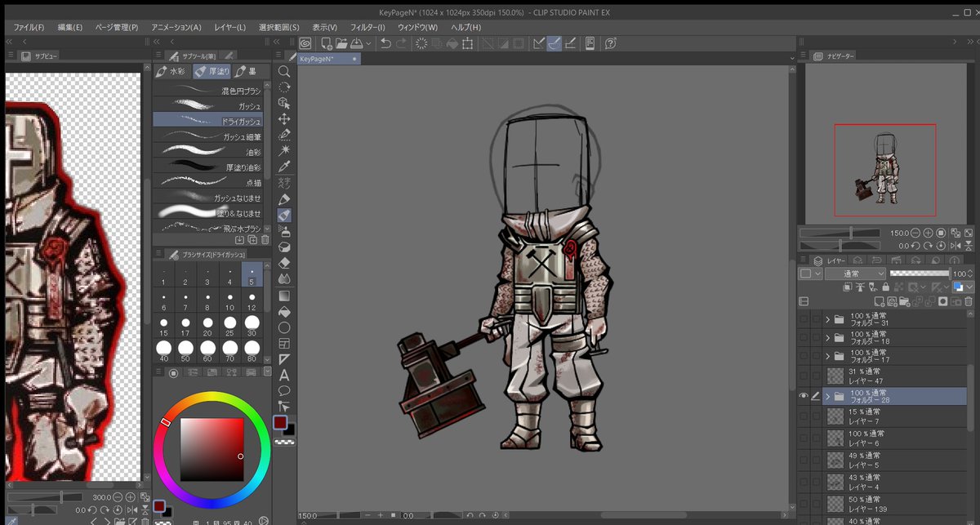Viewport: 980px width, 525px height.
Task: Select the Eraser tool
Action: [x=284, y=263]
